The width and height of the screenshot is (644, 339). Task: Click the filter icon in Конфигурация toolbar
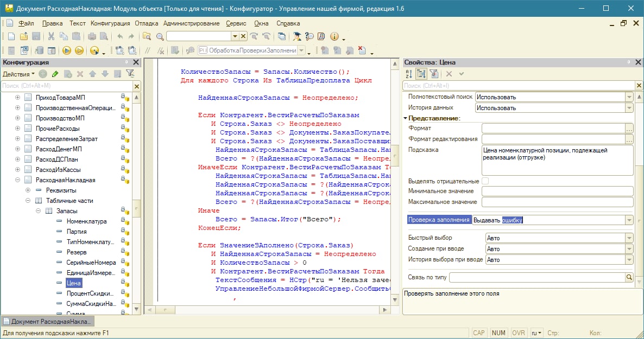[x=130, y=74]
